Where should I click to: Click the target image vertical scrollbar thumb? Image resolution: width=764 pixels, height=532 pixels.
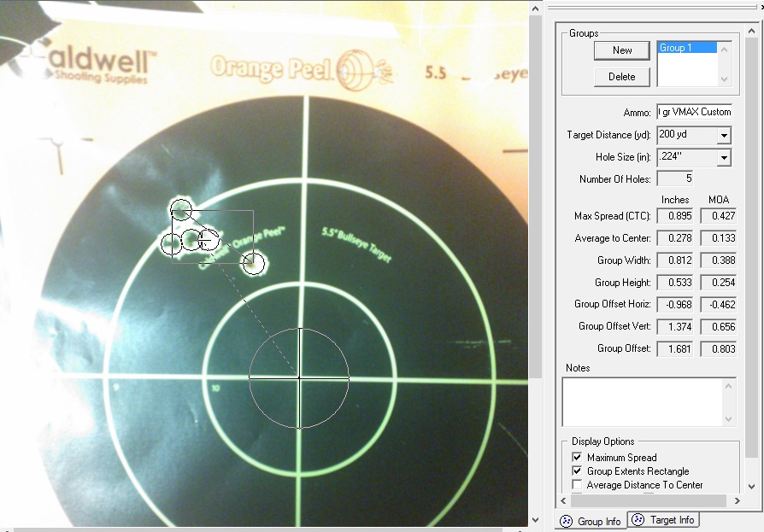tap(535, 196)
